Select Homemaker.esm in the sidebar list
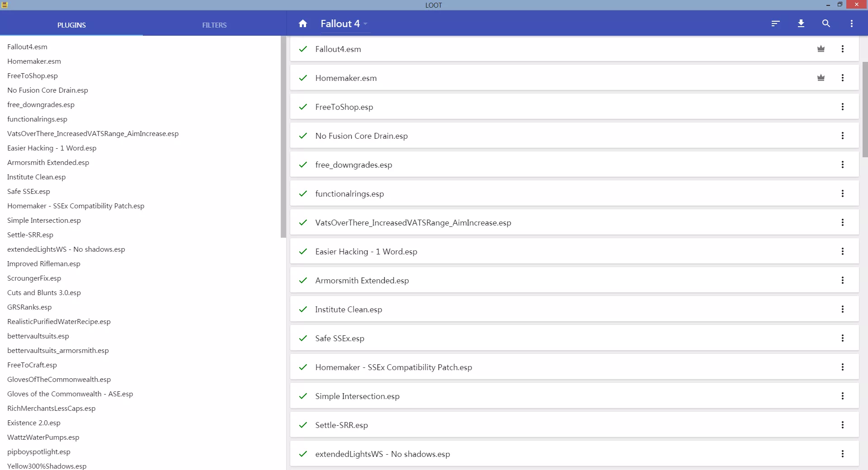 [34, 61]
